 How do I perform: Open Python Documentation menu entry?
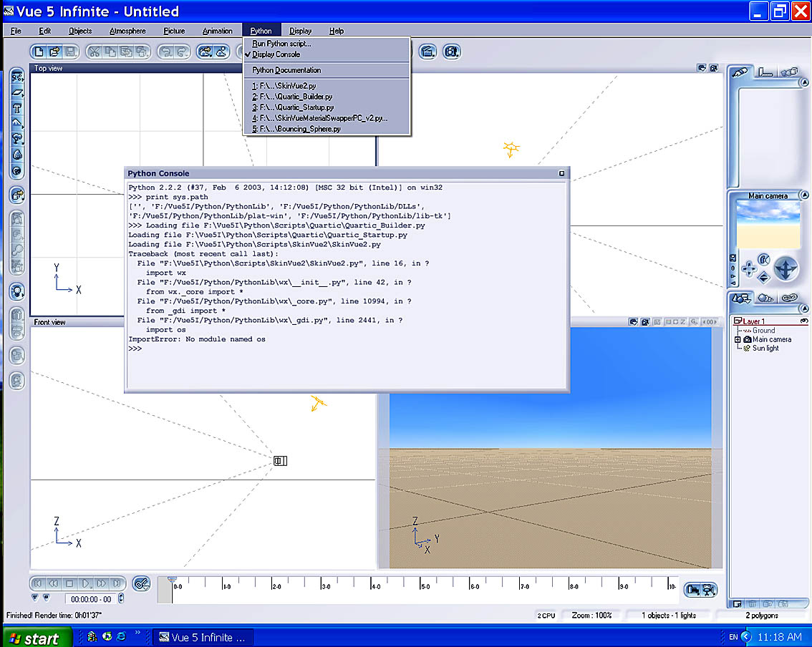[286, 70]
